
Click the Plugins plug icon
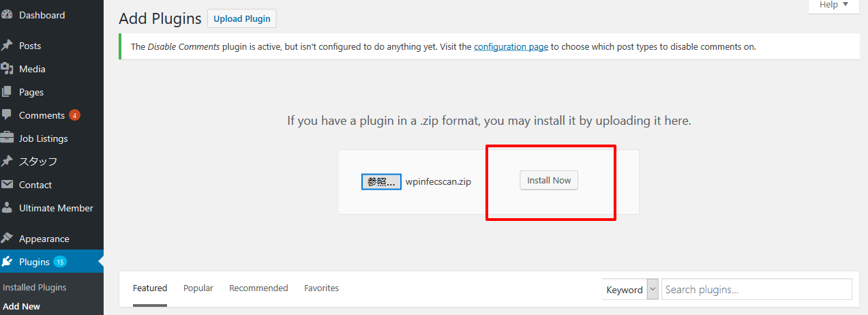coord(7,262)
